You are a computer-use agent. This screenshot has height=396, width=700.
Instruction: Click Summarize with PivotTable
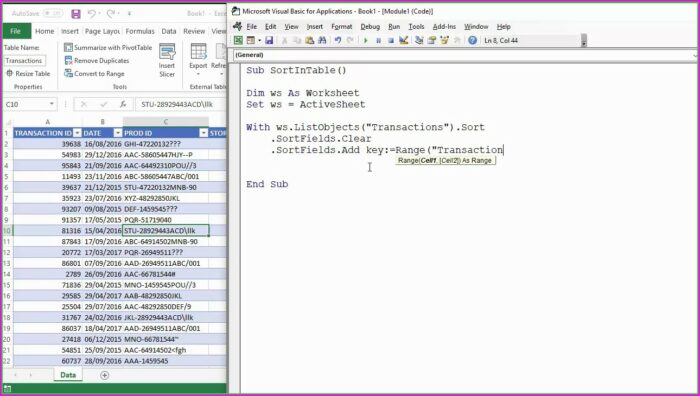(x=108, y=47)
